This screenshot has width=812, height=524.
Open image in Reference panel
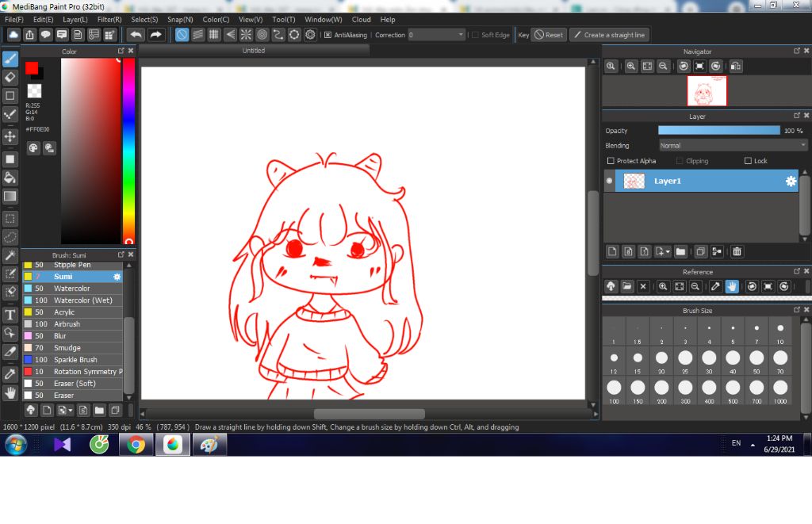point(627,286)
